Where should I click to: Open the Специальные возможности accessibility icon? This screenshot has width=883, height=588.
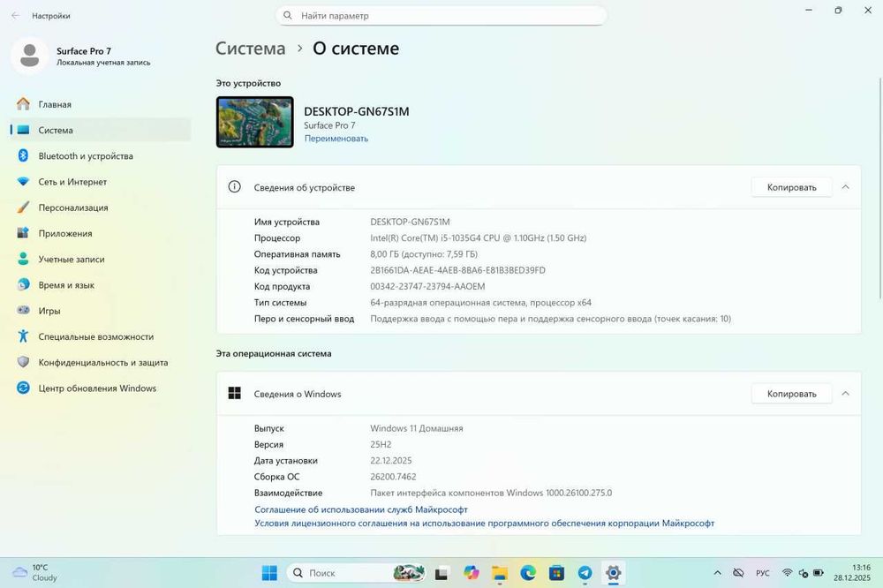23,336
